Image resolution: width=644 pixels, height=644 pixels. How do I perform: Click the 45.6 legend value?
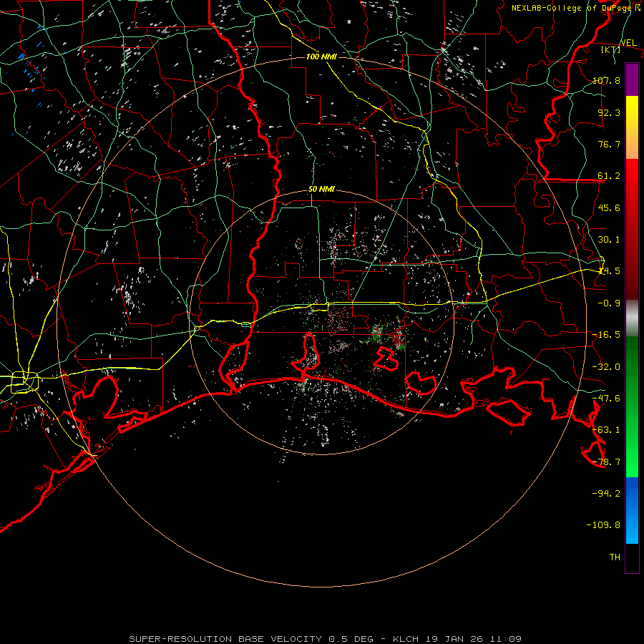pyautogui.click(x=609, y=208)
